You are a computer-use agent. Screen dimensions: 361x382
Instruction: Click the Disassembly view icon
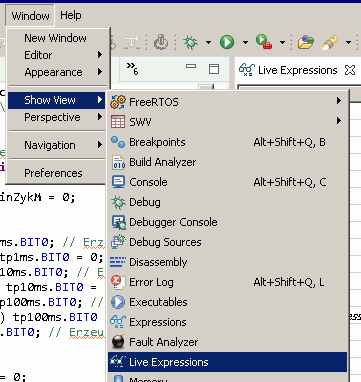[118, 262]
